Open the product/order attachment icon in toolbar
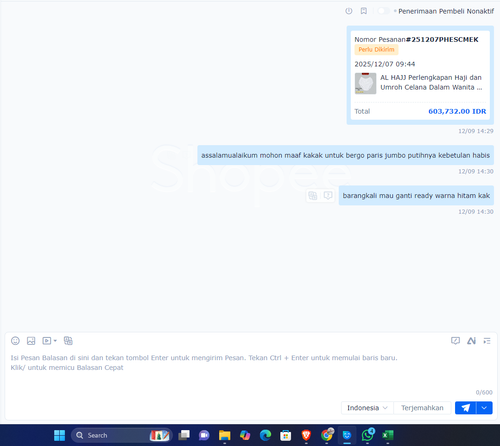Screen dimensions: 500x446 (68, 341)
